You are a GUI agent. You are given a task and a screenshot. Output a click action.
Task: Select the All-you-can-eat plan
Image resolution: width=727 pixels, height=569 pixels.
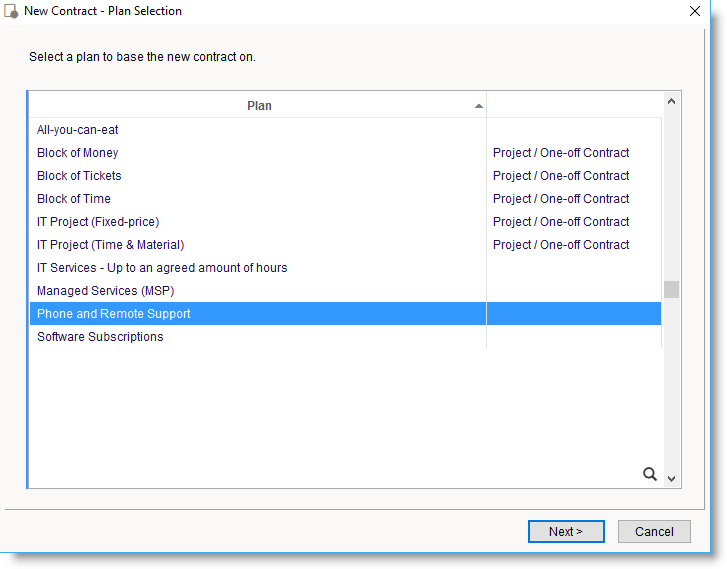(78, 130)
